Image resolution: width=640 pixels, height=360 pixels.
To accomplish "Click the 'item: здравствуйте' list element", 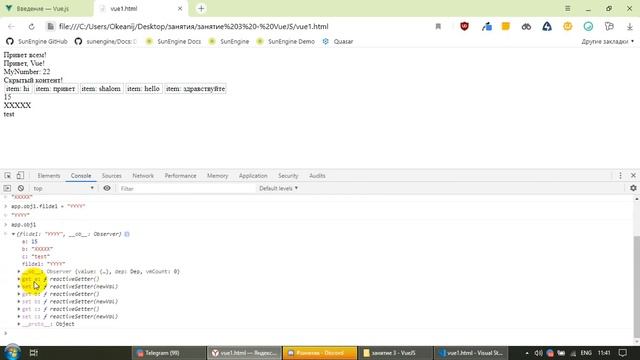I will (195, 89).
